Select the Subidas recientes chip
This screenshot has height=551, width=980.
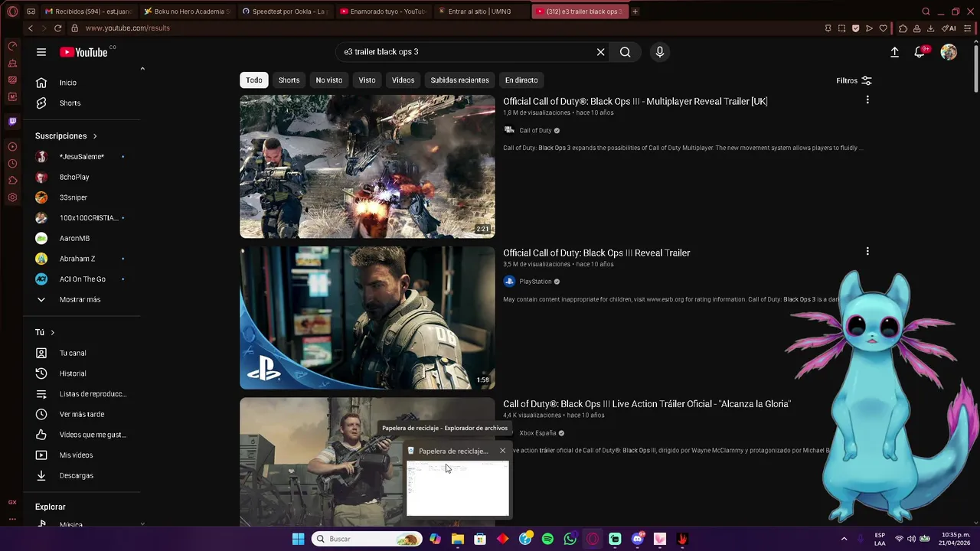tap(459, 80)
